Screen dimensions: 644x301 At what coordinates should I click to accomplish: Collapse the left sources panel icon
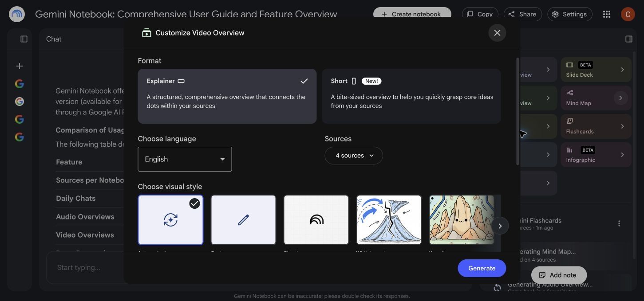click(x=24, y=39)
